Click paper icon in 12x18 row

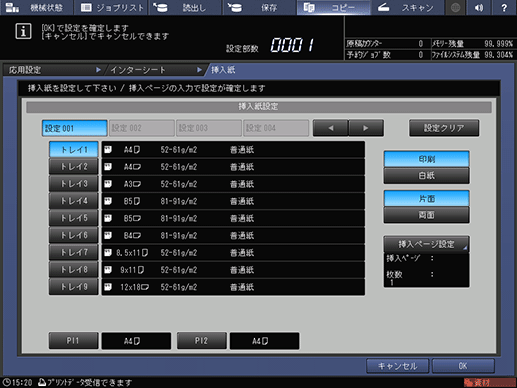pyautogui.click(x=108, y=287)
